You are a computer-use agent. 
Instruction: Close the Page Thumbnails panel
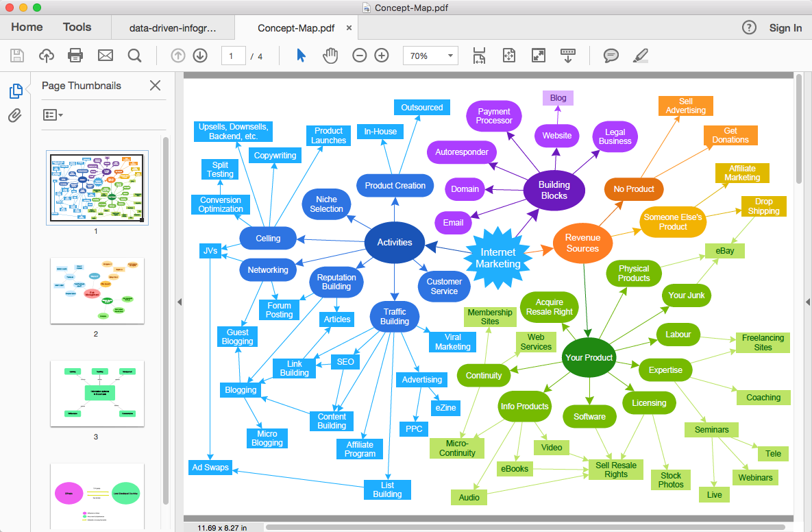click(x=155, y=86)
